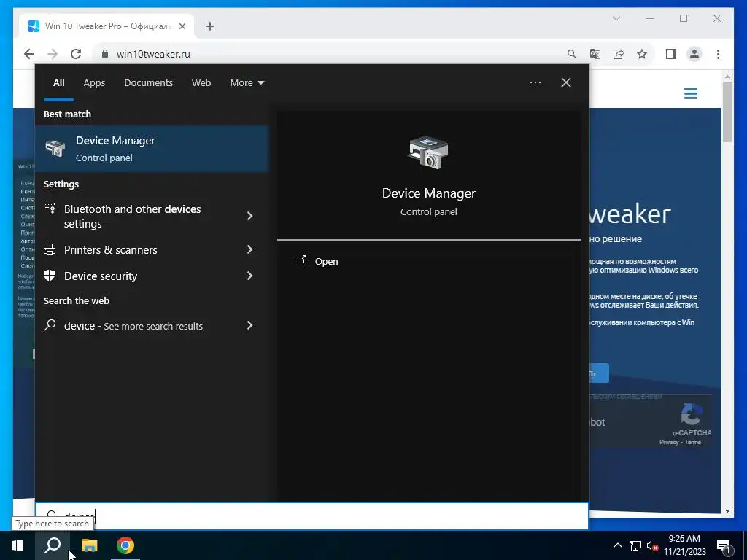The width and height of the screenshot is (747, 560).
Task: Expand Bluetooth and other devices settings arrow
Action: tap(249, 216)
